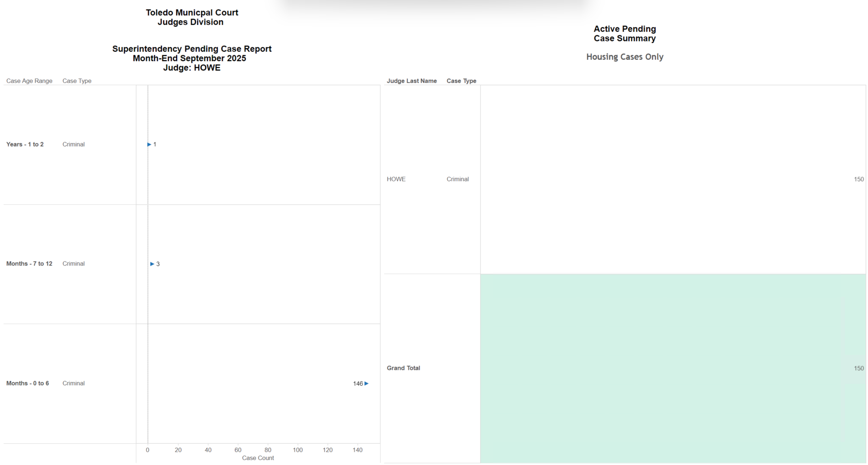868x465 pixels.
Task: Select the Grand Total row label
Action: [x=403, y=368]
